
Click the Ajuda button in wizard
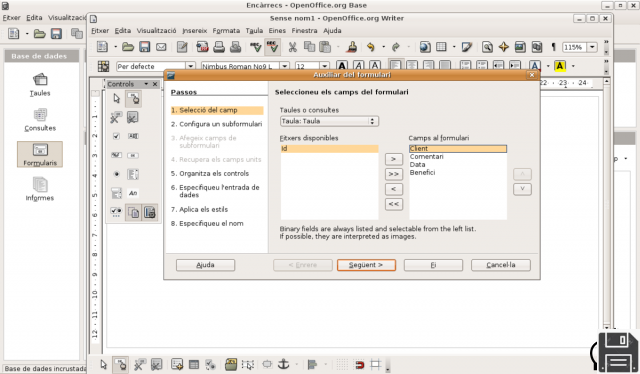(x=205, y=265)
